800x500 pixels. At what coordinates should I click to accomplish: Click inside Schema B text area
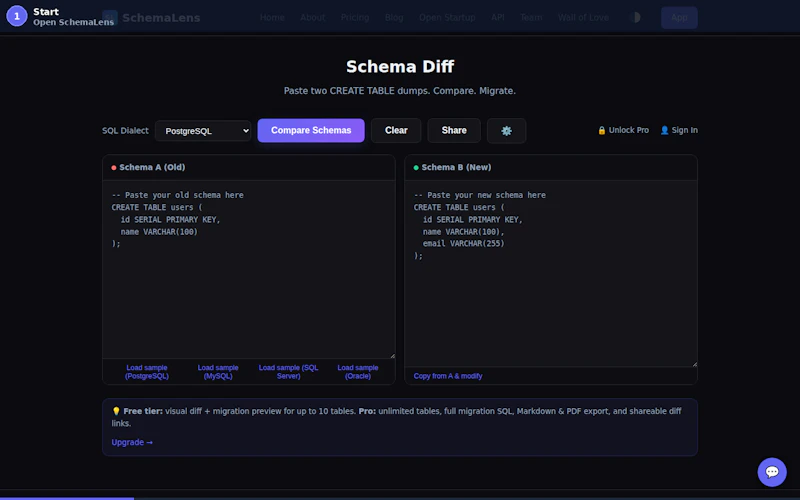[x=551, y=273]
